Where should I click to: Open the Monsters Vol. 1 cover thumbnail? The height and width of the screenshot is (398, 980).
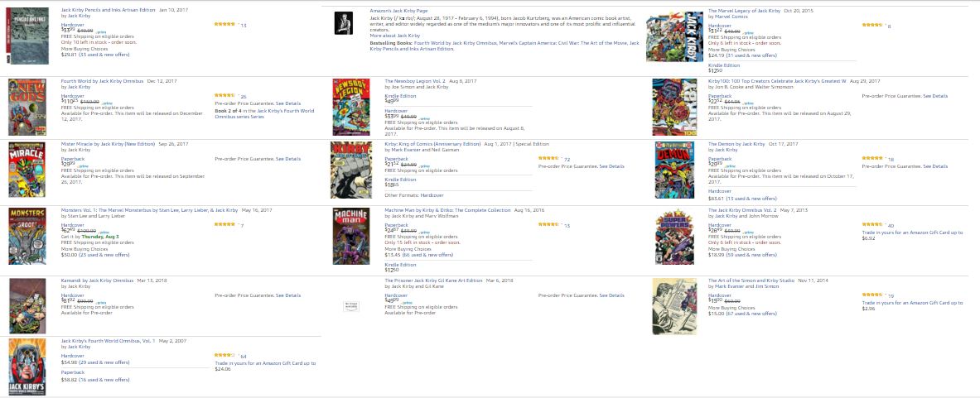pos(27,236)
